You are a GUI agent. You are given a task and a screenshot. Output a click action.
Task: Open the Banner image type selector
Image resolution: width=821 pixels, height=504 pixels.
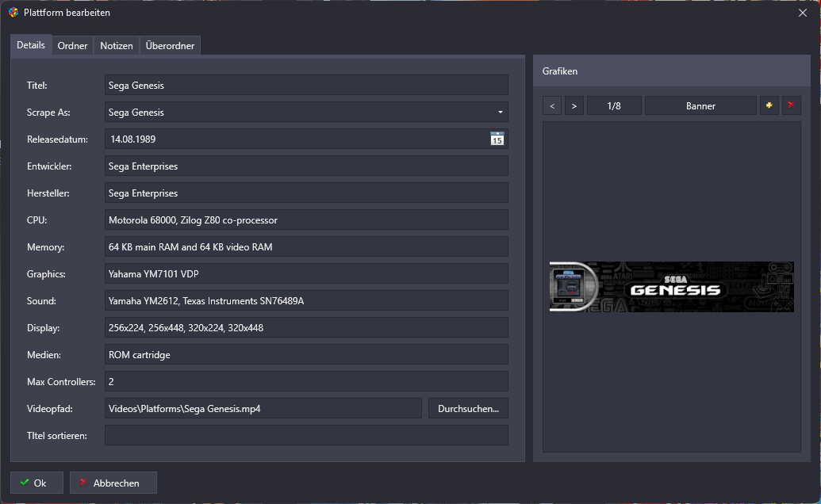[700, 105]
